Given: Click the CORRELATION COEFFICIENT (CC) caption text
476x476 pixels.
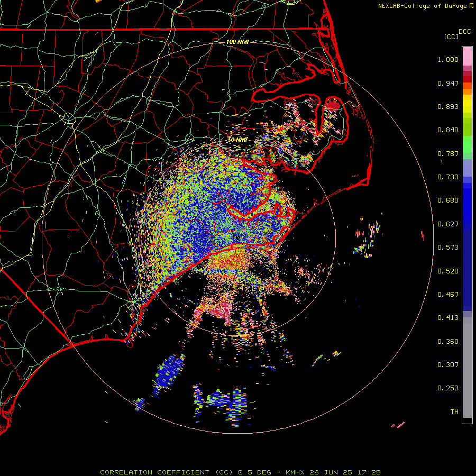Looking at the screenshot, I should point(167,472).
